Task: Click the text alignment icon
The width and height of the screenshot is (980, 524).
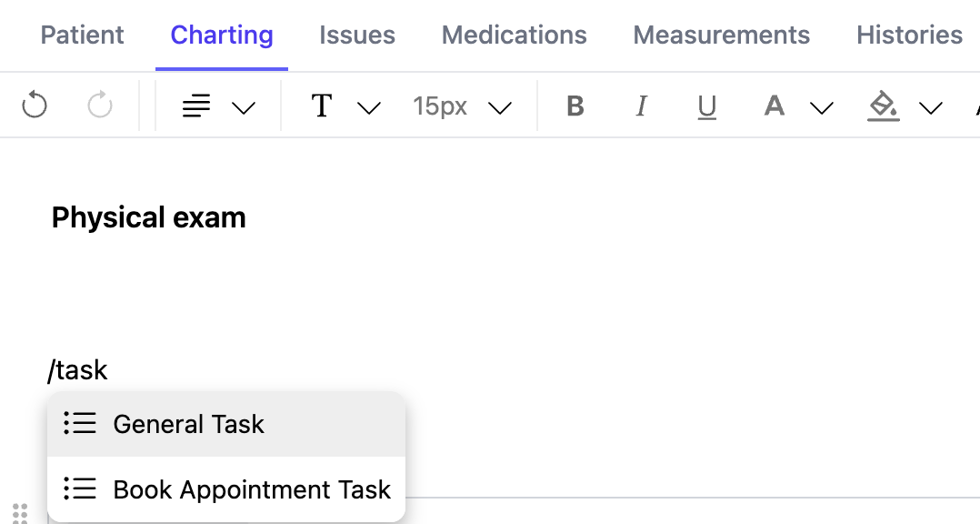Action: (x=196, y=106)
